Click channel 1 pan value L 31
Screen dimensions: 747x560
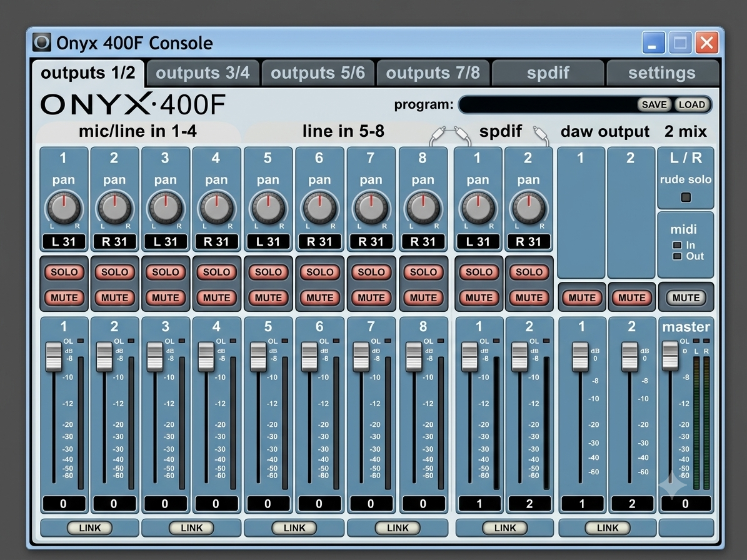pos(64,241)
